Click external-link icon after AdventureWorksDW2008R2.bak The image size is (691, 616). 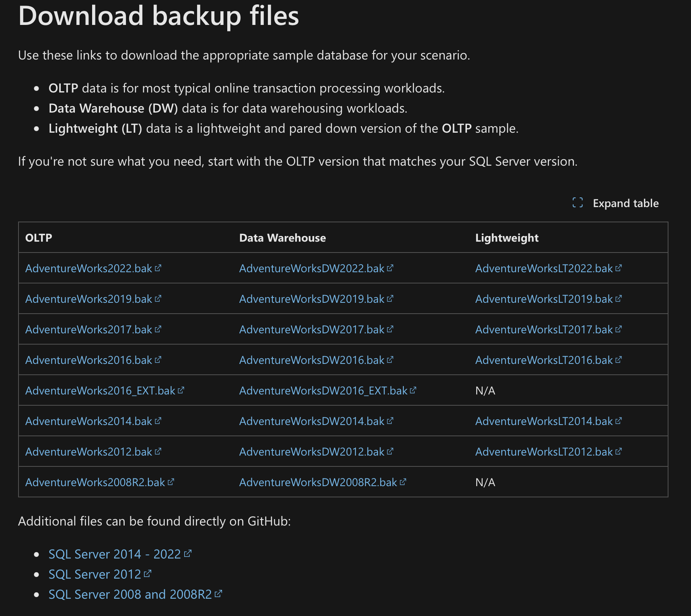coord(403,482)
